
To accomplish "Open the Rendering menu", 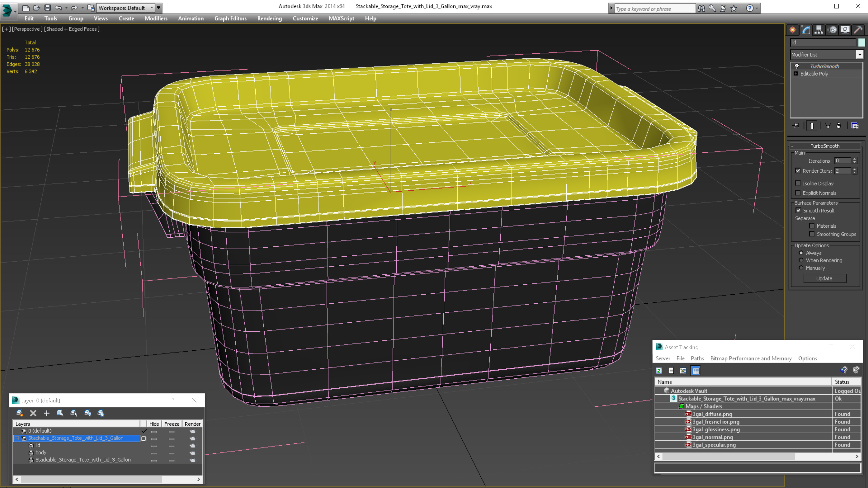I will [269, 18].
